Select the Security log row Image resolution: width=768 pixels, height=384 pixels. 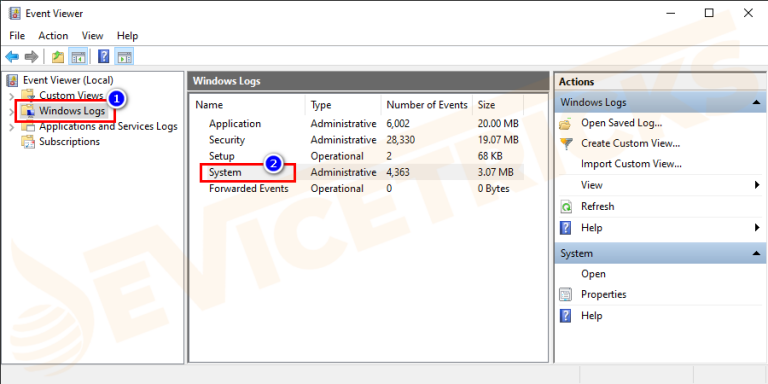pyautogui.click(x=357, y=140)
